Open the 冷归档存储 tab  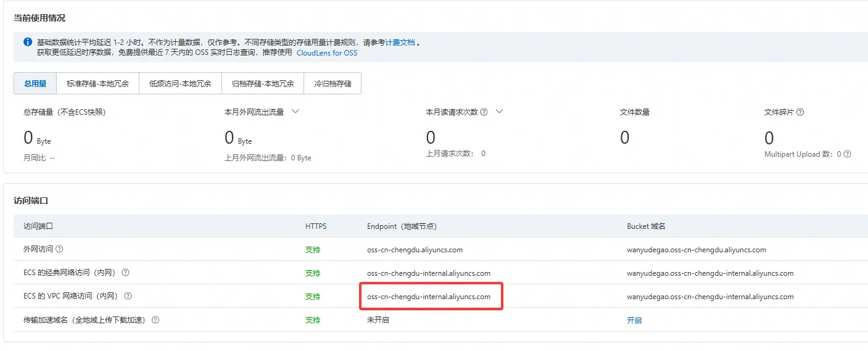(x=333, y=83)
